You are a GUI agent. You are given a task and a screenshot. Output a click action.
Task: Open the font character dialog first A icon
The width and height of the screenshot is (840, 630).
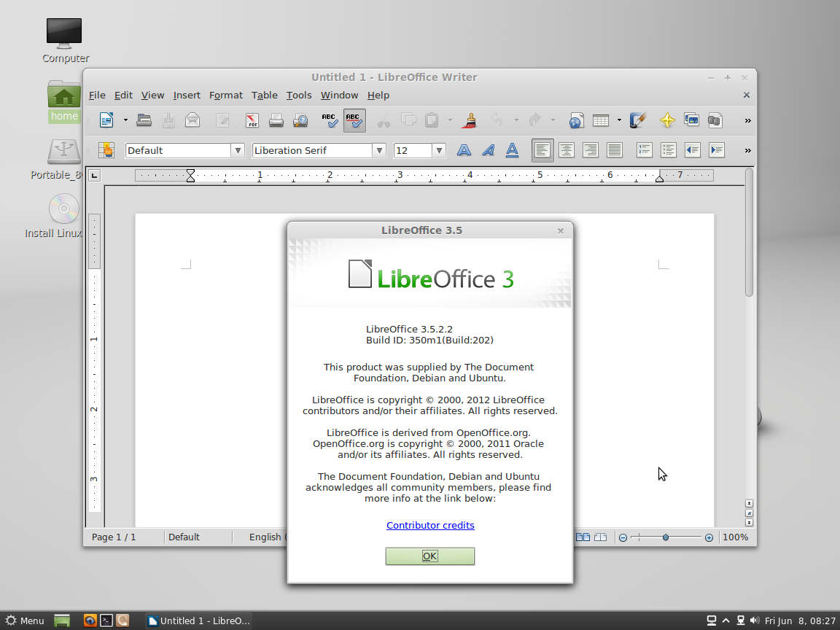[x=464, y=150]
